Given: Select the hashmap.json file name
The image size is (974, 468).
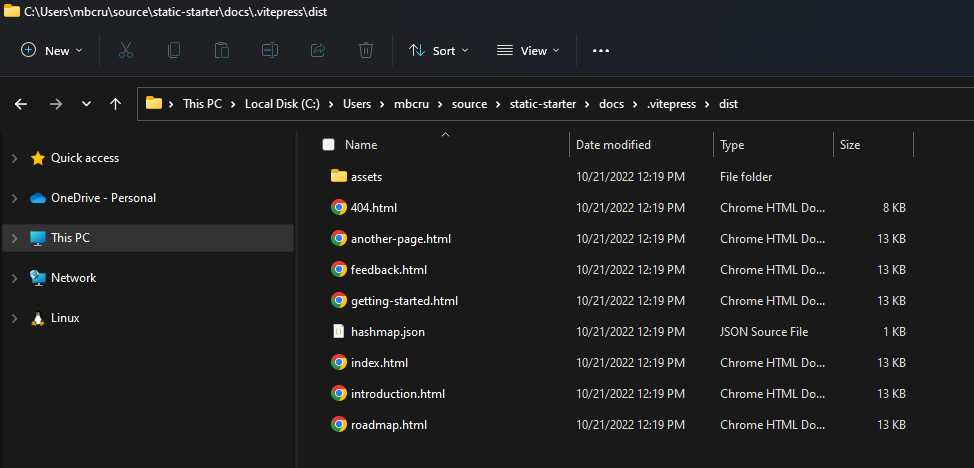Looking at the screenshot, I should tap(388, 332).
